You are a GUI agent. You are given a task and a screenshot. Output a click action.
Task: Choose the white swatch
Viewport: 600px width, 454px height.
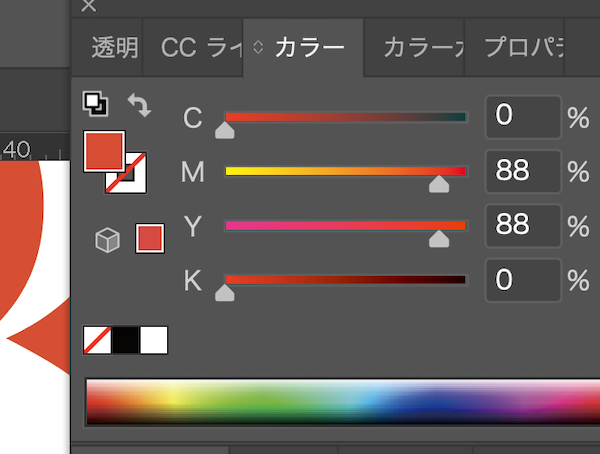(154, 340)
